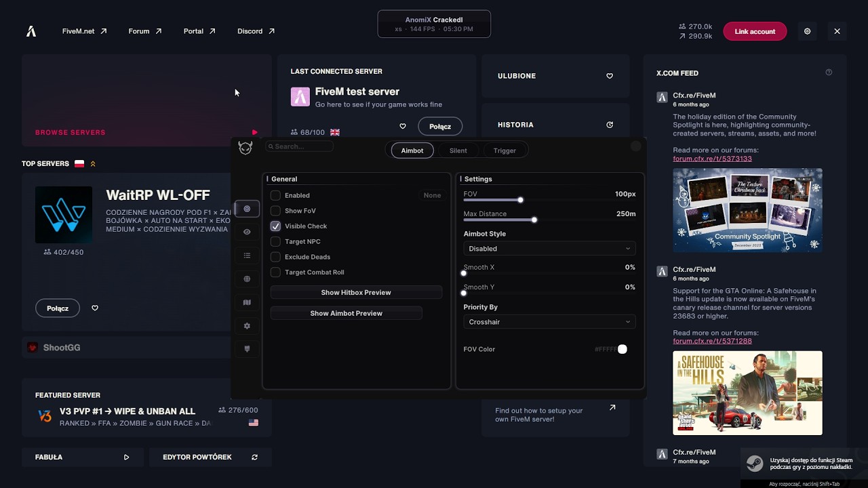Click the Polish flag by TOP SERVERS
This screenshot has width=868, height=488.
click(x=79, y=164)
